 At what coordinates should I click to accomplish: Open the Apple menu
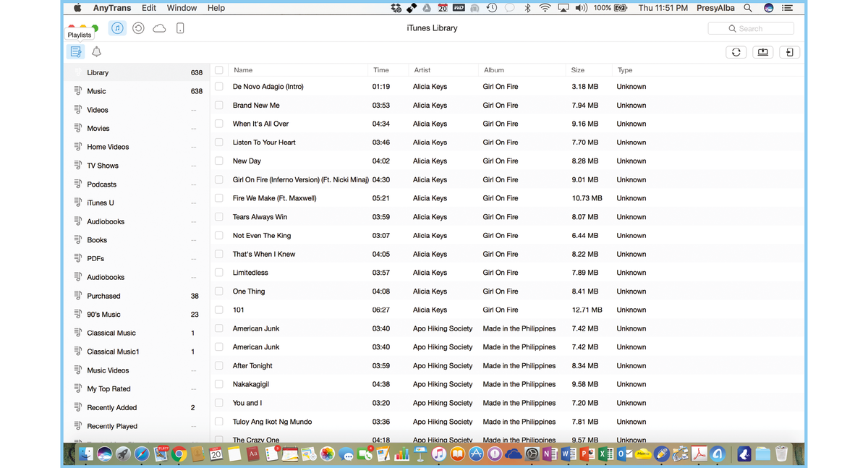click(77, 8)
